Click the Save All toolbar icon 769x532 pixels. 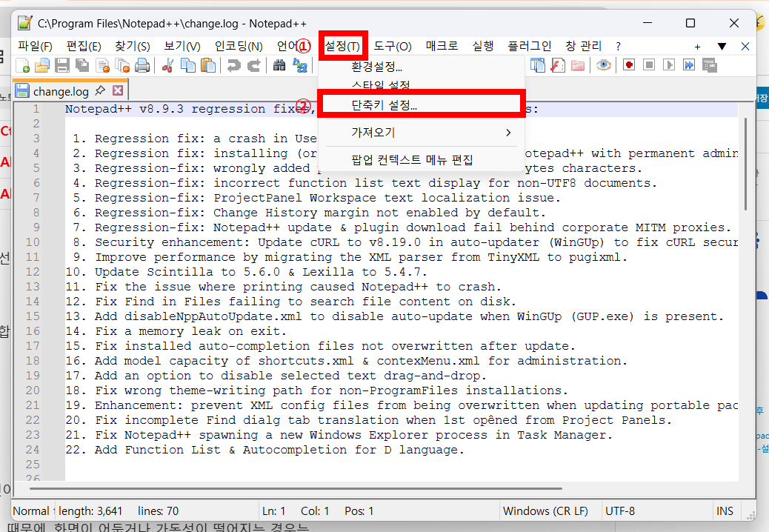82,65
